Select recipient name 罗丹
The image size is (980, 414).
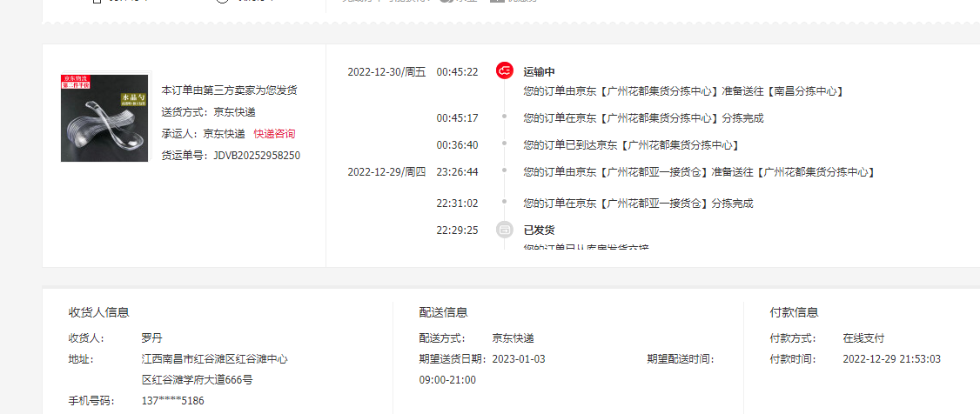pyautogui.click(x=152, y=338)
